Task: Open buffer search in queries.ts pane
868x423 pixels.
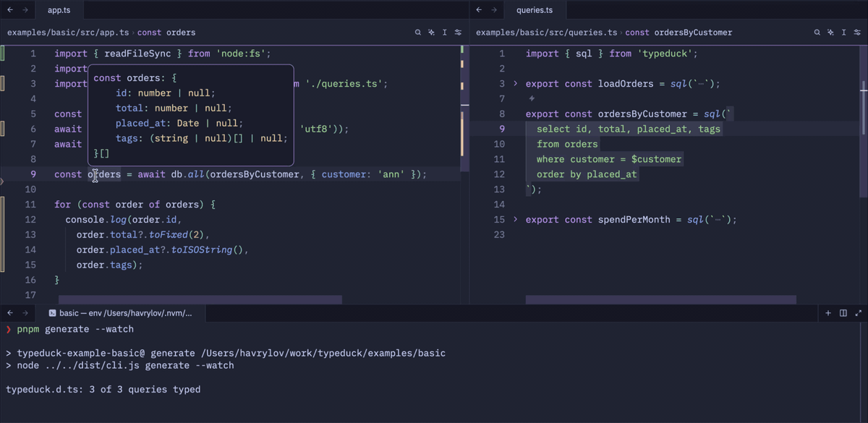Action: (x=817, y=33)
